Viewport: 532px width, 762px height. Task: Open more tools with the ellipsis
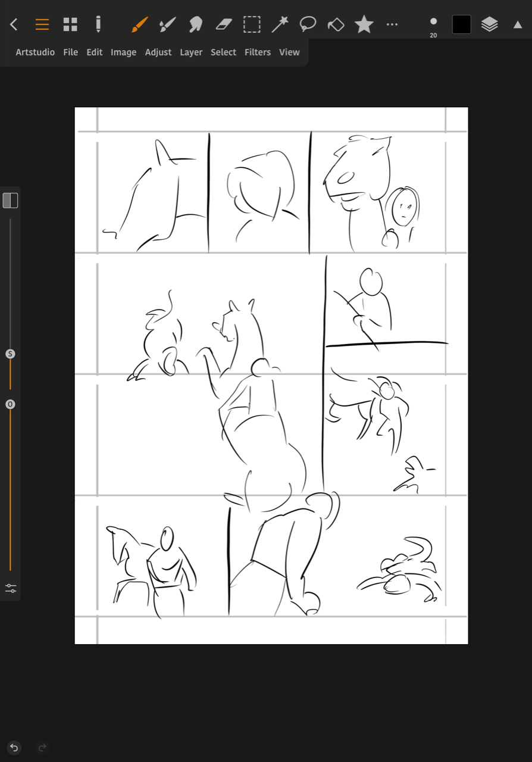392,24
